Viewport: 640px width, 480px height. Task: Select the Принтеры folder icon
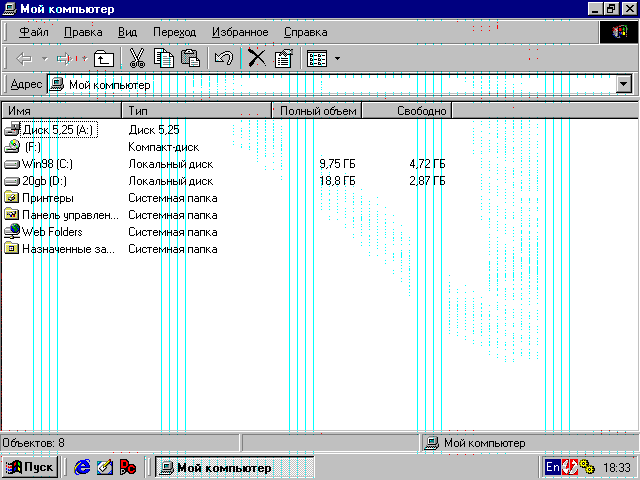(x=11, y=198)
